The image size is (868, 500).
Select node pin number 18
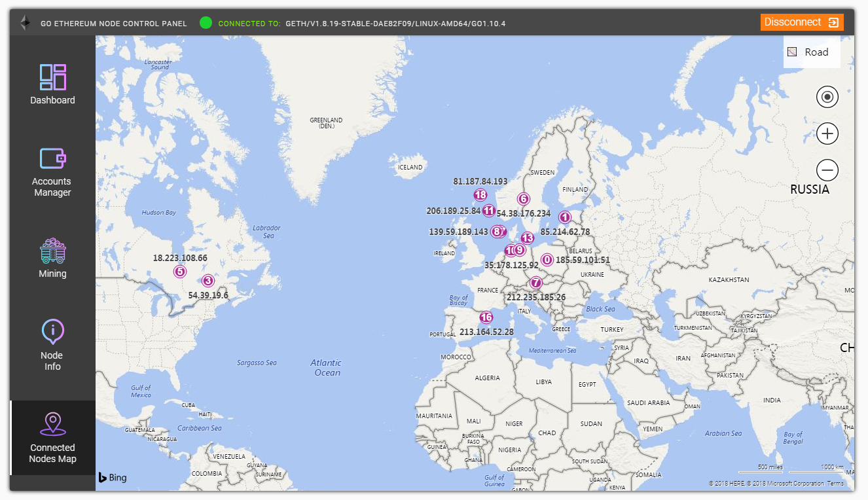point(480,194)
